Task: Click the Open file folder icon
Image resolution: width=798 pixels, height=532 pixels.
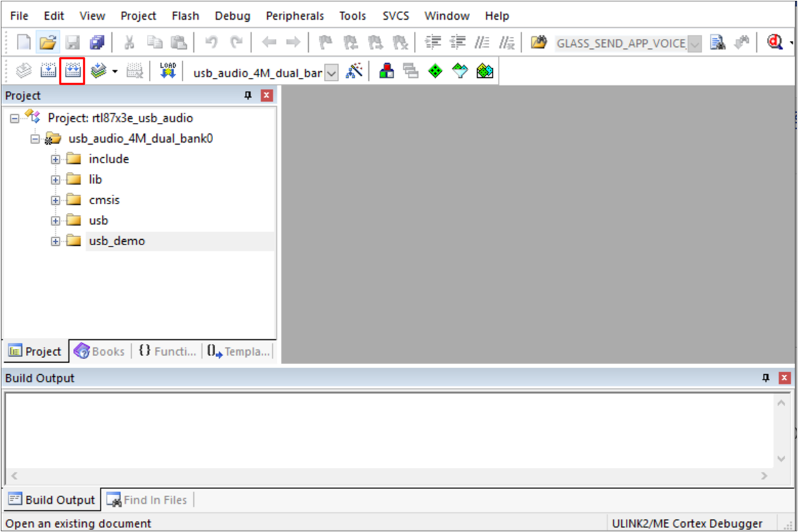Action: click(x=48, y=42)
